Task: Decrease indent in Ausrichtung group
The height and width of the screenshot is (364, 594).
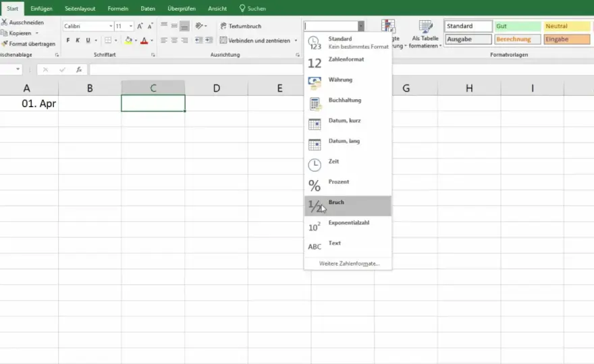Action: click(x=199, y=40)
